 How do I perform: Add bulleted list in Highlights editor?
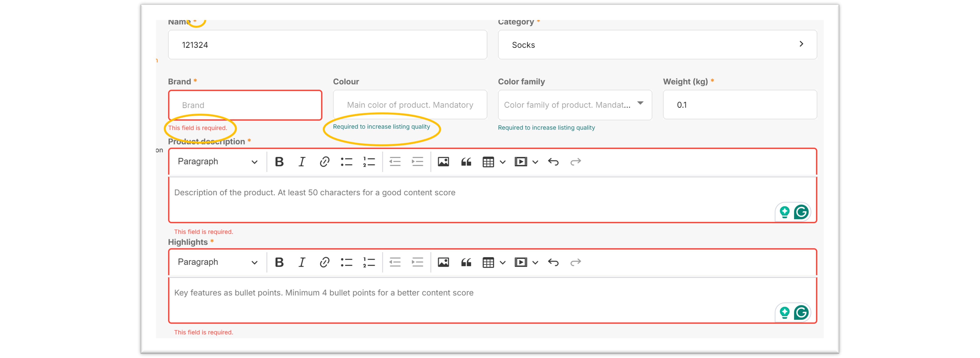tap(346, 262)
